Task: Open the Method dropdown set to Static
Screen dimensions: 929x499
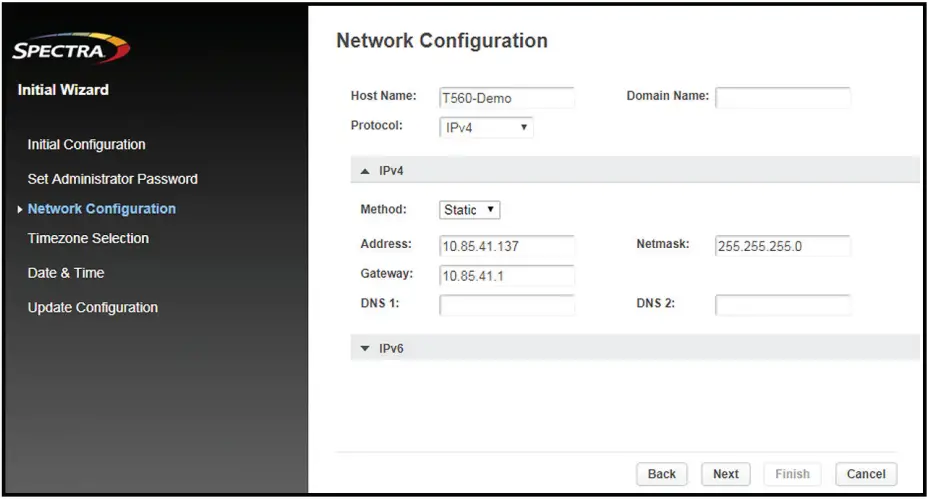Action: pos(470,210)
